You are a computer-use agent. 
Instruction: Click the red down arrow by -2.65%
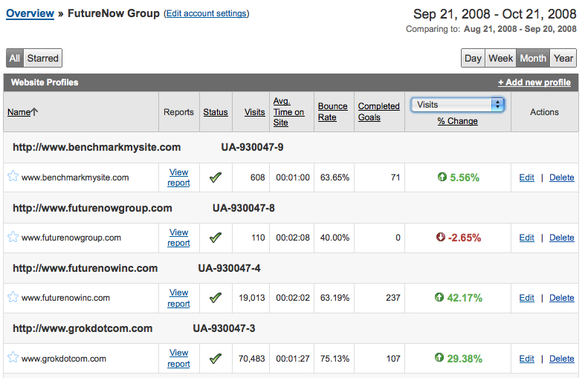tap(441, 238)
